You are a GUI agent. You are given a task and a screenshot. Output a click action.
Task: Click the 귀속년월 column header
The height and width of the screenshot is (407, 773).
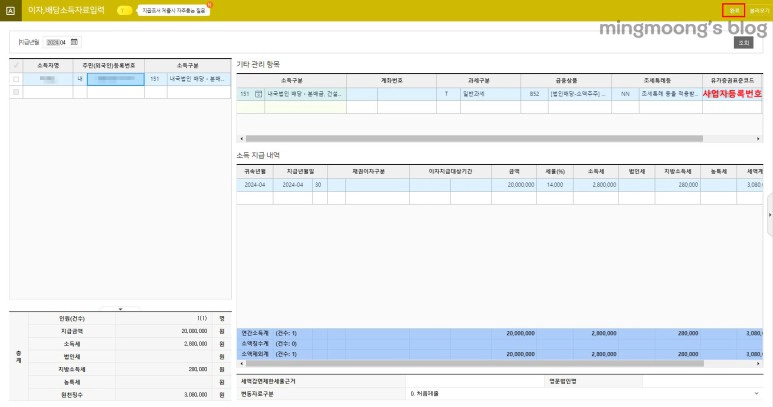click(255, 171)
